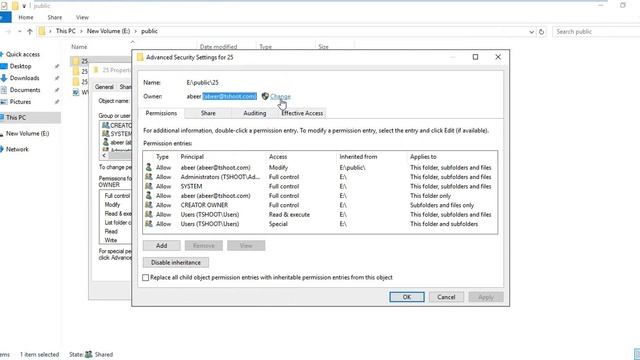Open the Effective Access tab
The image size is (640, 360).
click(302, 113)
